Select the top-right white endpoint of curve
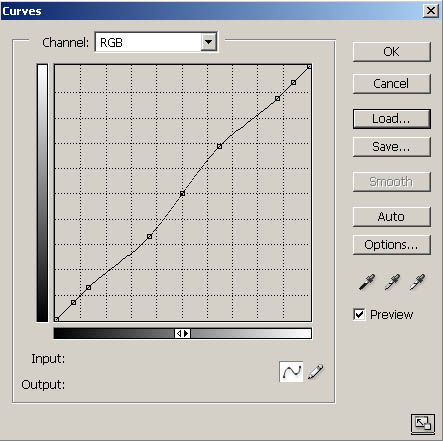The image size is (443, 441). pyautogui.click(x=309, y=67)
